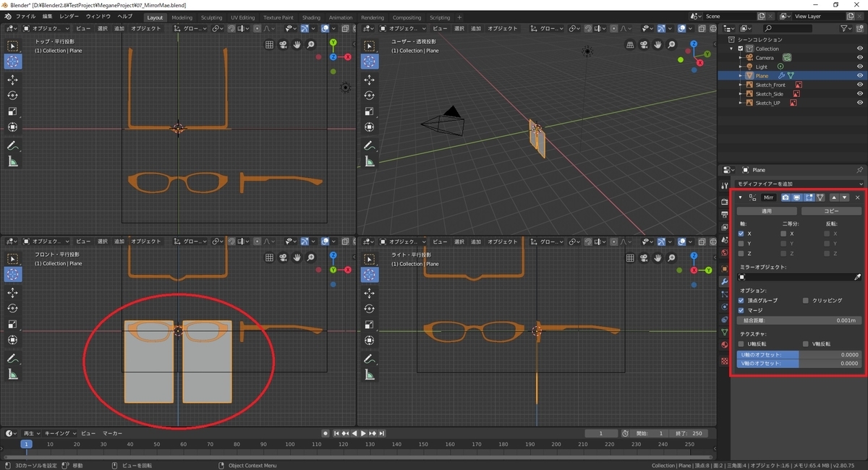Image resolution: width=868 pixels, height=470 pixels.
Task: Switch to the Modeling workspace tab
Action: (182, 17)
